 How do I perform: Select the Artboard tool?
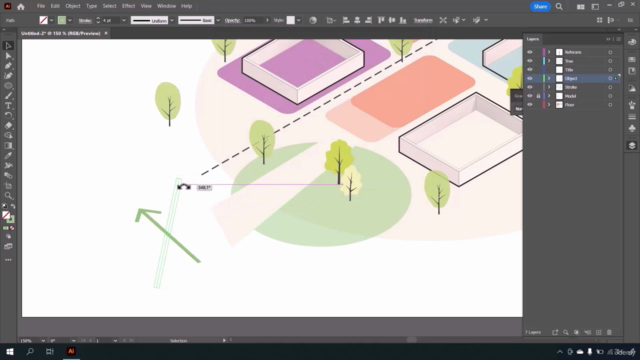click(8, 186)
